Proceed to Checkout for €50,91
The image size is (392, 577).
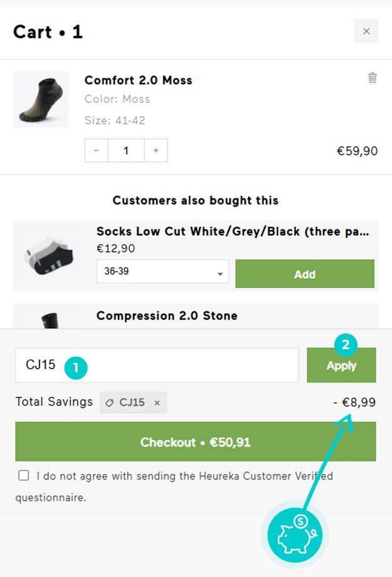[196, 441]
